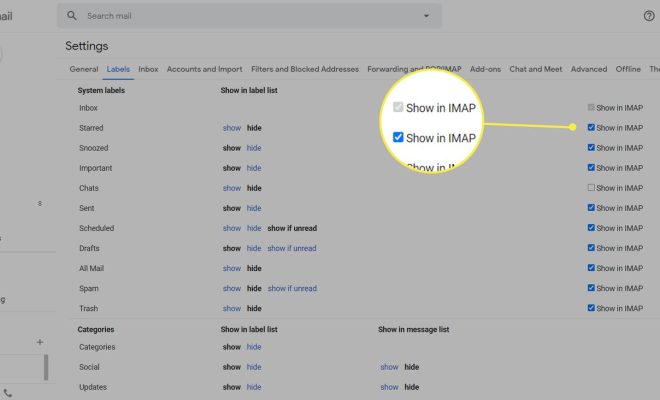Viewport: 660px width, 400px height.
Task: Click hide in label list for Updates
Action: pos(254,387)
